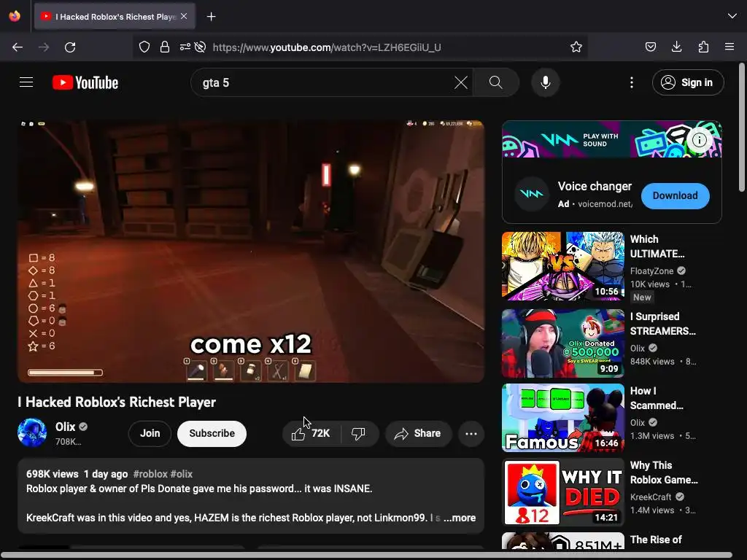This screenshot has width=747, height=560.
Task: Open a new browser tab
Action: click(x=211, y=17)
